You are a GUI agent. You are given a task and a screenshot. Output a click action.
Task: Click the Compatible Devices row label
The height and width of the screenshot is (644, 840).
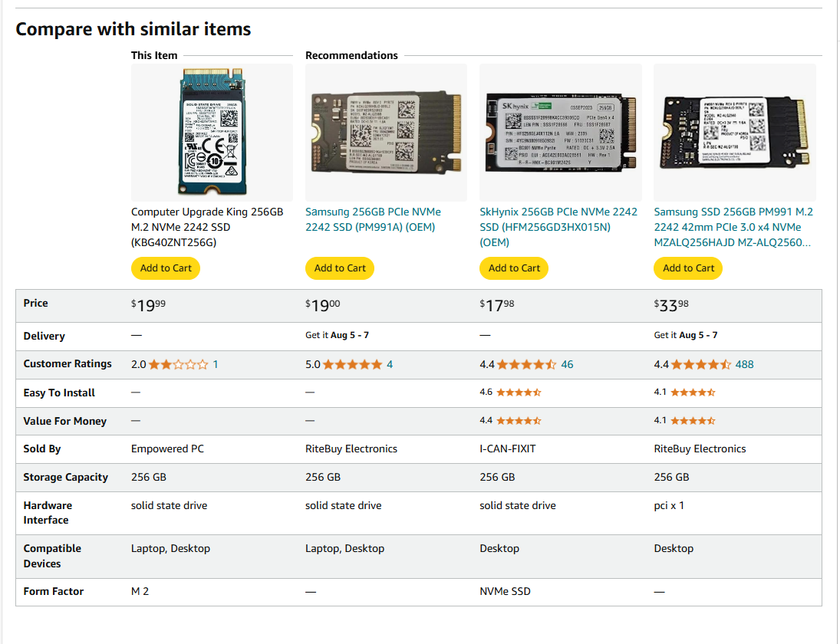click(x=52, y=556)
